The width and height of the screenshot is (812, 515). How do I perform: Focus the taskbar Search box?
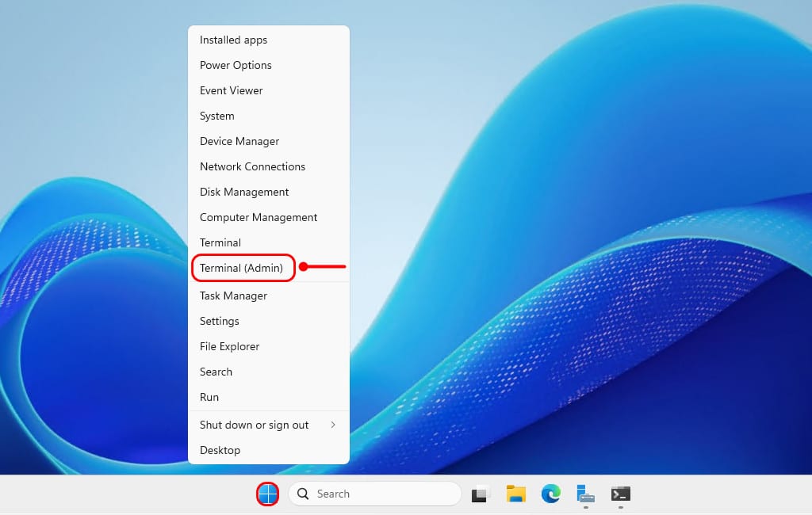pos(374,494)
